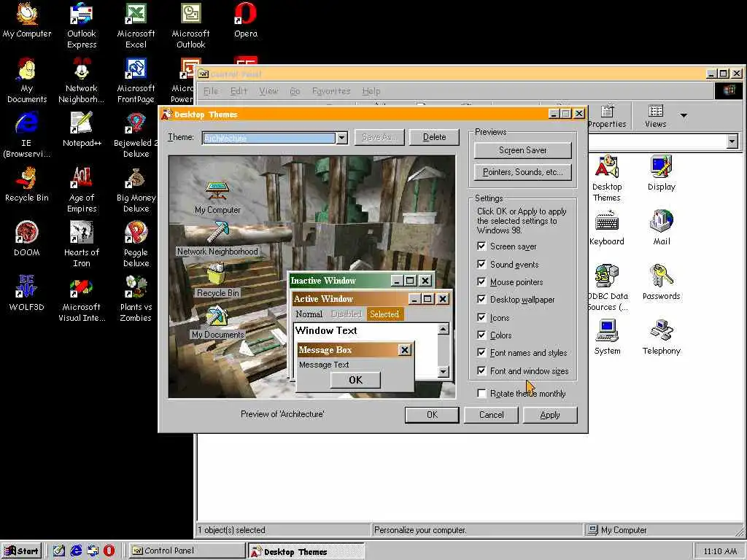Click the Views toolbar button
This screenshot has height=560, width=747.
click(656, 117)
